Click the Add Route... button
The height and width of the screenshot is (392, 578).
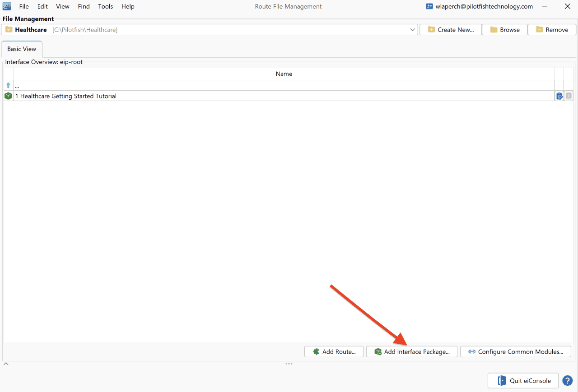click(334, 352)
